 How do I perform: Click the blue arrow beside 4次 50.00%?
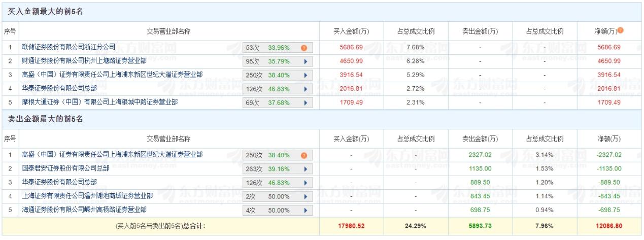305,210
